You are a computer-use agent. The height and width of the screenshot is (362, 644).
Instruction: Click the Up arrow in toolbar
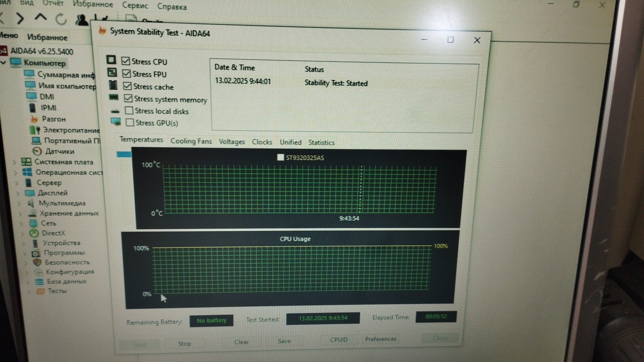pos(41,17)
